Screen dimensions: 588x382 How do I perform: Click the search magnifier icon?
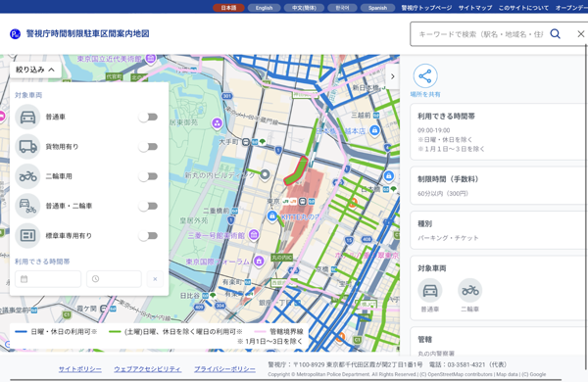point(555,34)
